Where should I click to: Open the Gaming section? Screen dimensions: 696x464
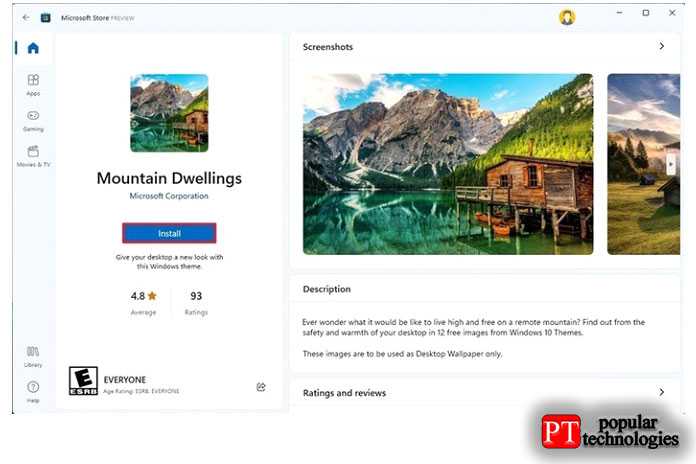(x=33, y=121)
